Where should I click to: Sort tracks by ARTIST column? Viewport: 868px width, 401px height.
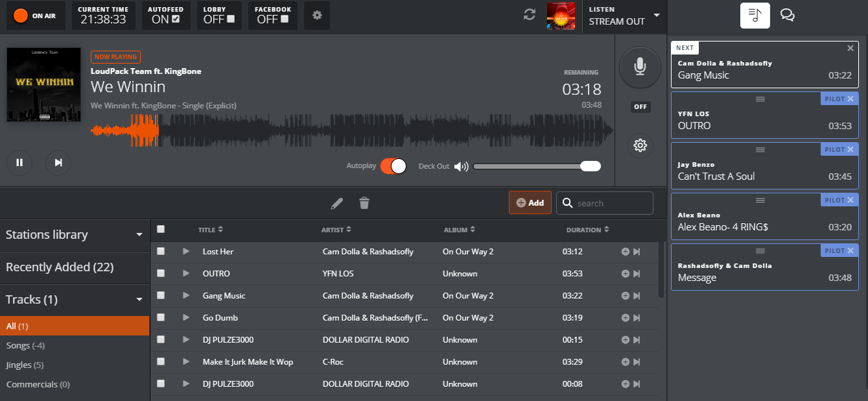[337, 230]
